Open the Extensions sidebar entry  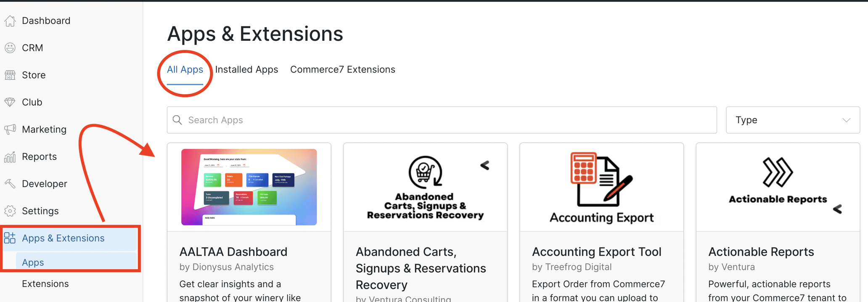point(45,283)
